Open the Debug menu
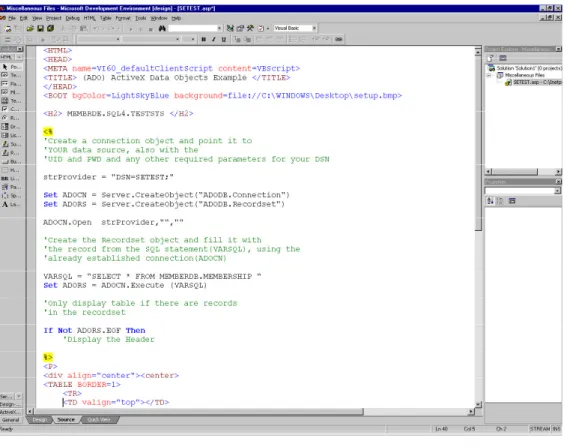The image size is (570, 447). (x=73, y=18)
